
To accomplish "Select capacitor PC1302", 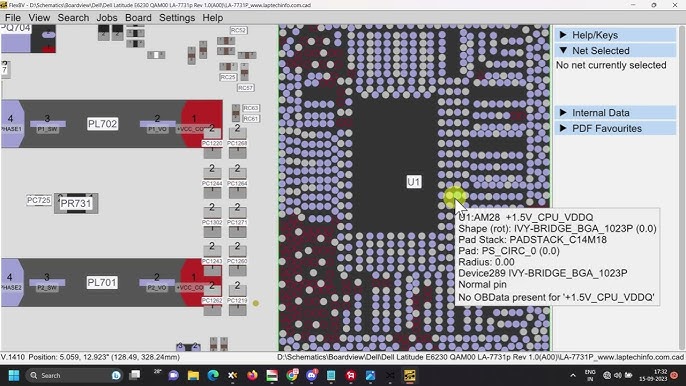I will pos(212,222).
